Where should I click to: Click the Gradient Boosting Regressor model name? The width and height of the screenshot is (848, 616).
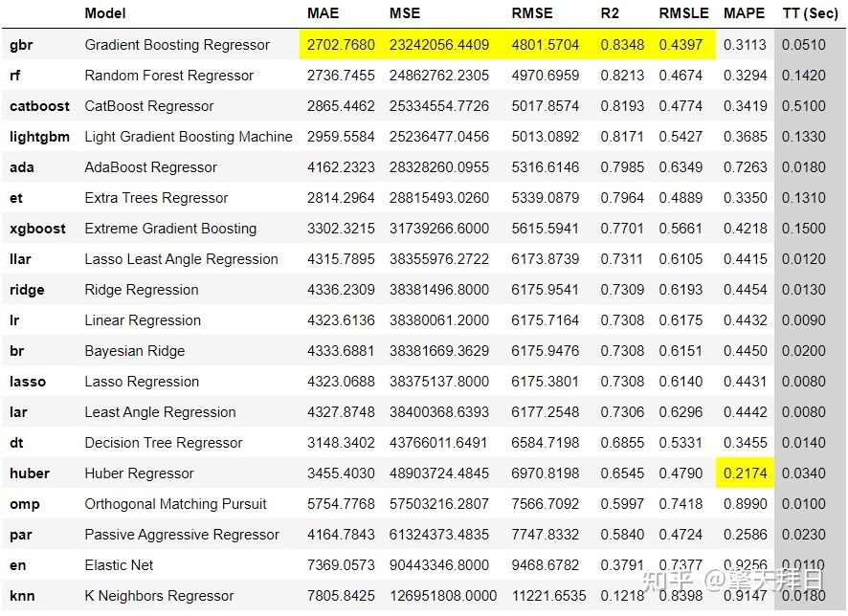[x=177, y=45]
